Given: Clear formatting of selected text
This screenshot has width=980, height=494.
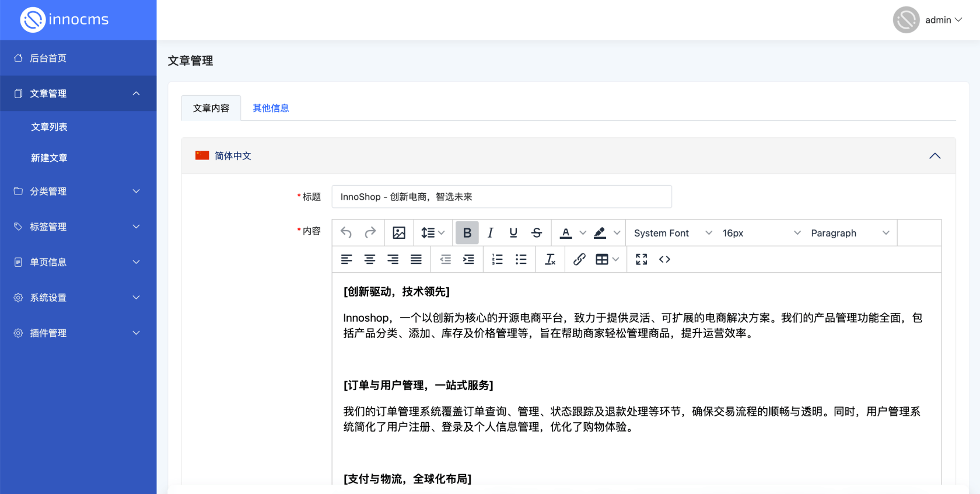Looking at the screenshot, I should pyautogui.click(x=550, y=259).
